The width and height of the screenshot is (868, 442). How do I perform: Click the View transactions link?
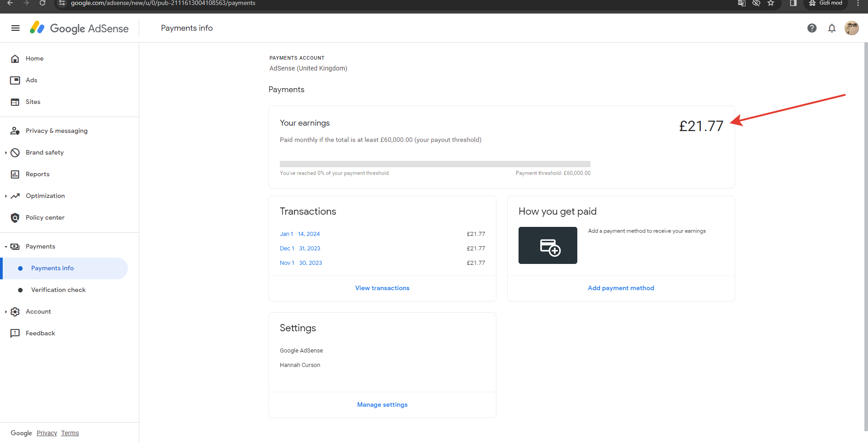pyautogui.click(x=382, y=288)
